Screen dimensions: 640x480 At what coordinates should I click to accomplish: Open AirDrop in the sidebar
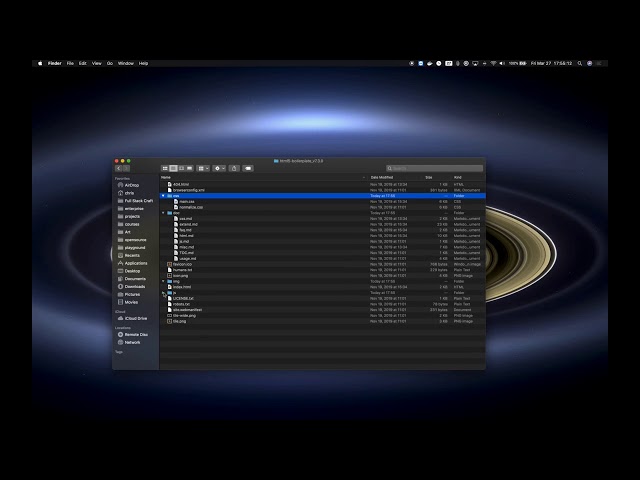[131, 185]
